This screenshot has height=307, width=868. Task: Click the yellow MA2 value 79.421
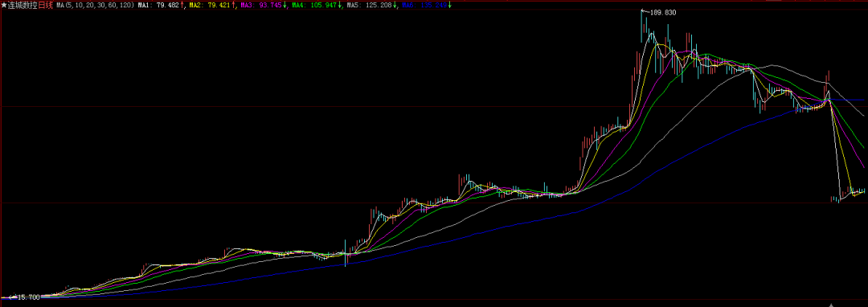point(220,5)
